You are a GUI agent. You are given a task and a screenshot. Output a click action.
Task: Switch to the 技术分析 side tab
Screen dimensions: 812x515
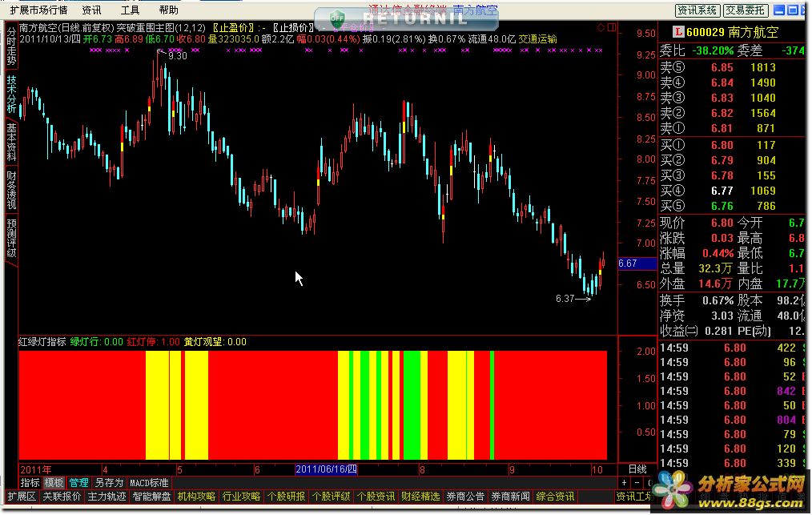click(x=11, y=95)
